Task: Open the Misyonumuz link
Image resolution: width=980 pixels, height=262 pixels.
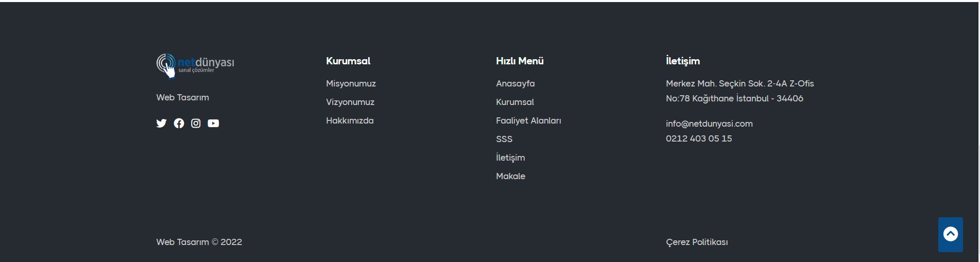Action: click(351, 83)
